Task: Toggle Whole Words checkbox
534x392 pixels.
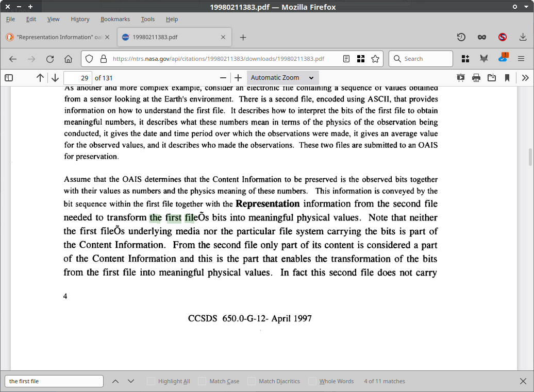Action: pyautogui.click(x=312, y=381)
